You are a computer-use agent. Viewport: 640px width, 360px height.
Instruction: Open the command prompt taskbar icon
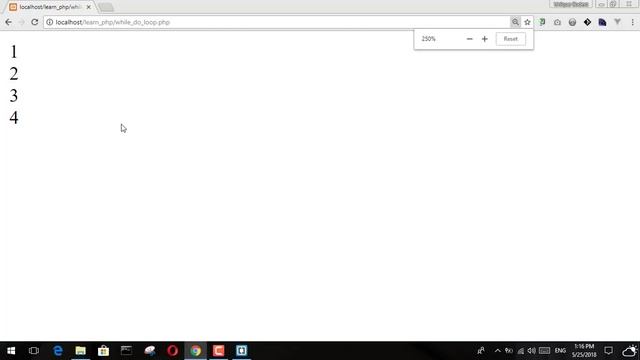pos(126,351)
